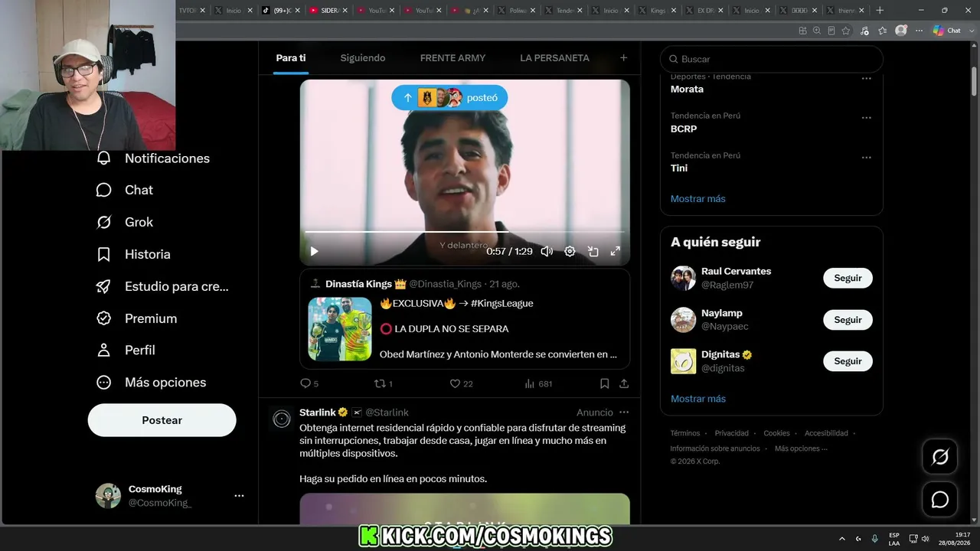Follow Raul Cervantes
The image size is (980, 551).
click(x=848, y=278)
